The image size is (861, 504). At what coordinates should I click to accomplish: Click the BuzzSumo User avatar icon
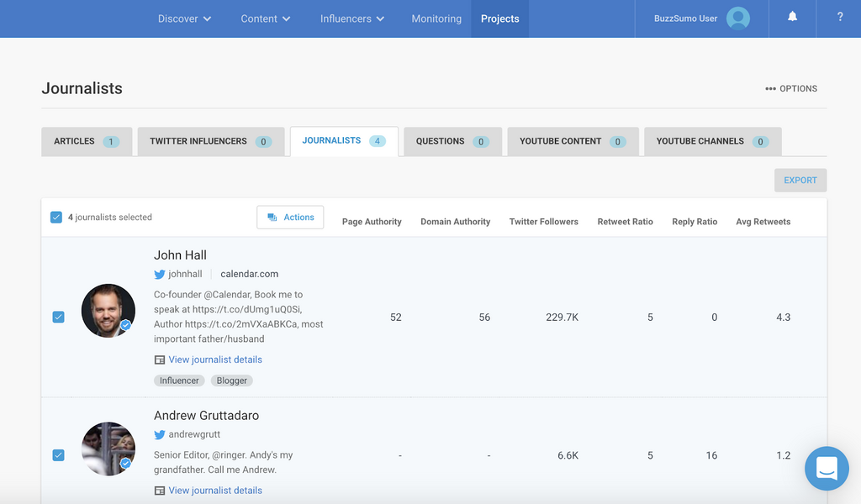tap(737, 18)
